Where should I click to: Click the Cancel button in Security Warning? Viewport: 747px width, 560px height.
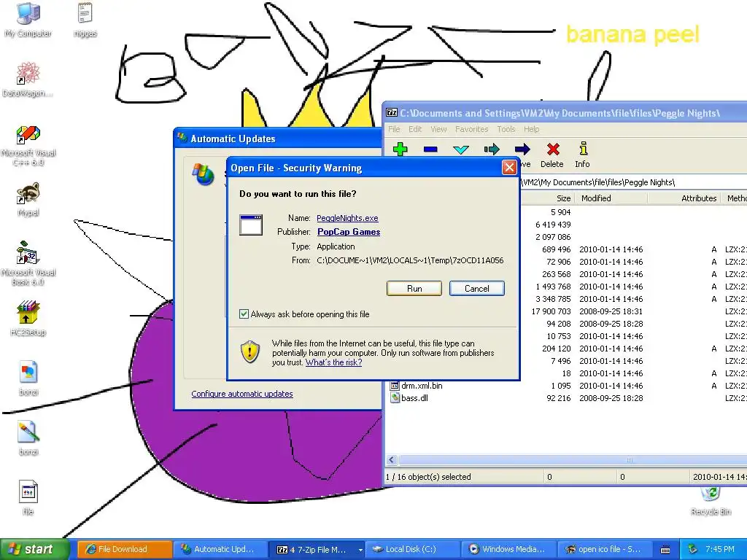pos(476,289)
